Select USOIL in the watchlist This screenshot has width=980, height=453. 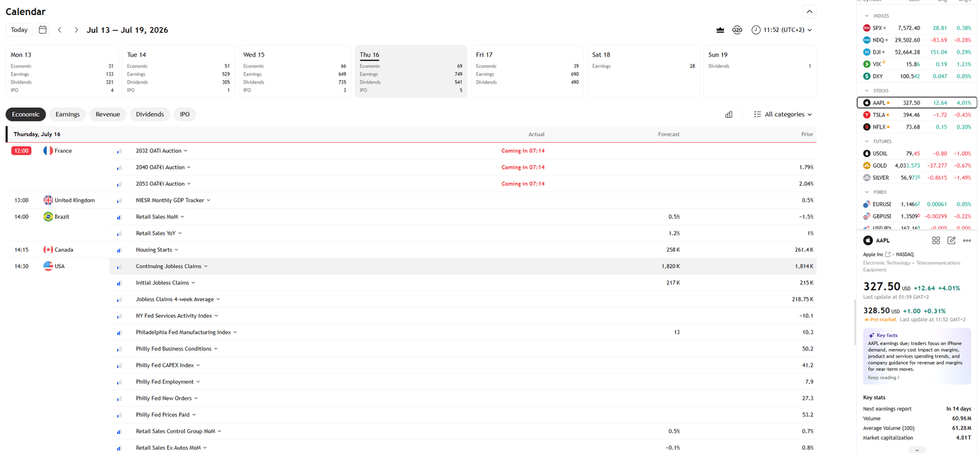(917, 154)
